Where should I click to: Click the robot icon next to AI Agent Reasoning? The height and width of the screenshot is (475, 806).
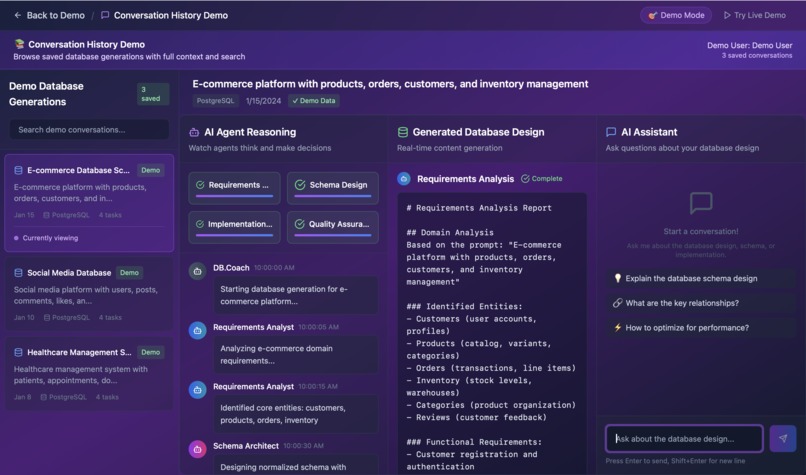[x=194, y=133]
